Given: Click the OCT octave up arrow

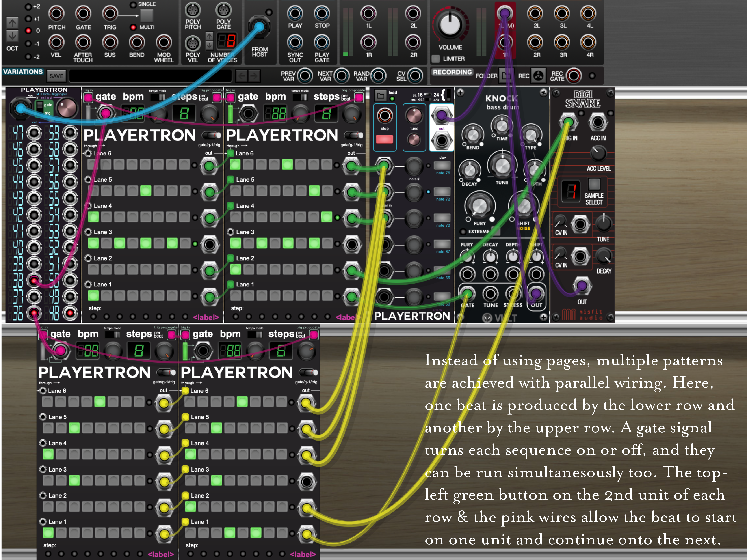Looking at the screenshot, I should 13,23.
